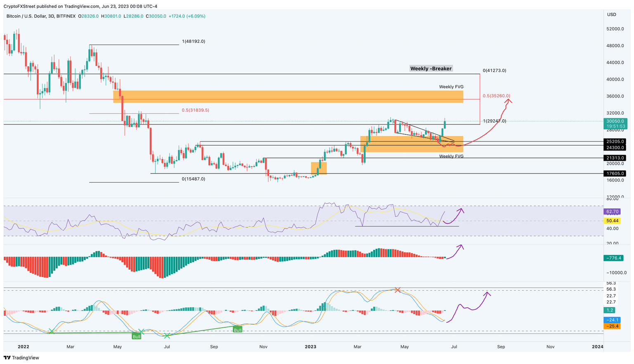Click the TradingView logo
Image resolution: width=634 pixels, height=364 pixels.
(21, 358)
